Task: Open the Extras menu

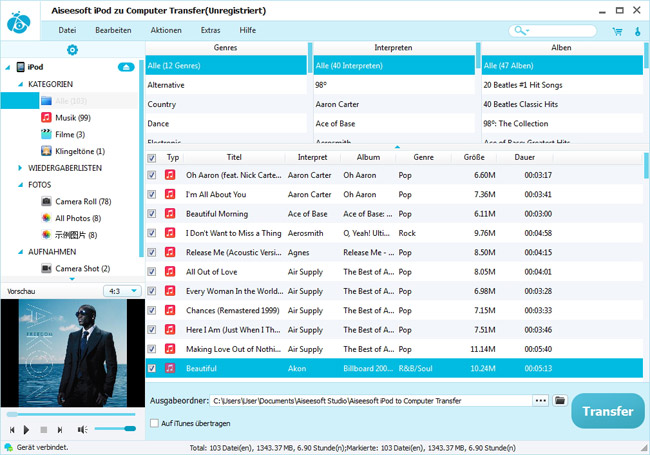Action: coord(210,31)
